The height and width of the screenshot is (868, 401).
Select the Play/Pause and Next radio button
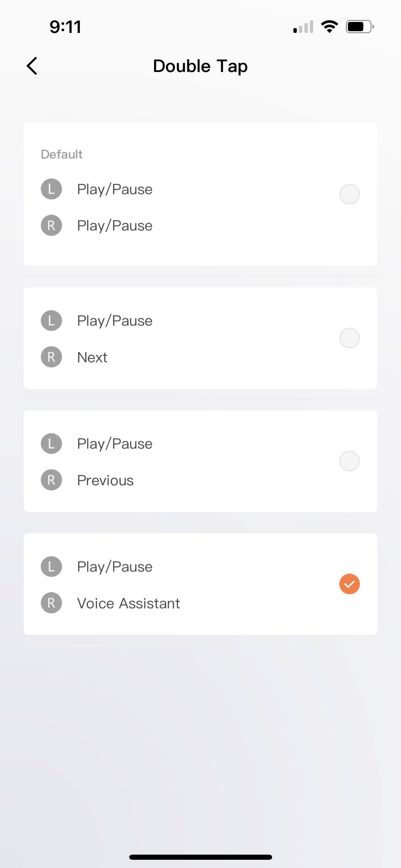pos(349,338)
